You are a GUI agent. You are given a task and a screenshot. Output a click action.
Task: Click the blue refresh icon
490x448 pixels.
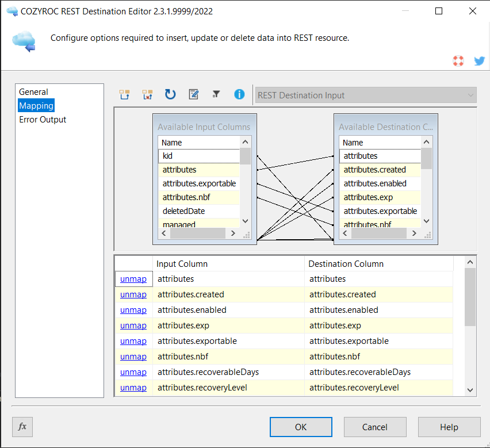[x=170, y=95]
